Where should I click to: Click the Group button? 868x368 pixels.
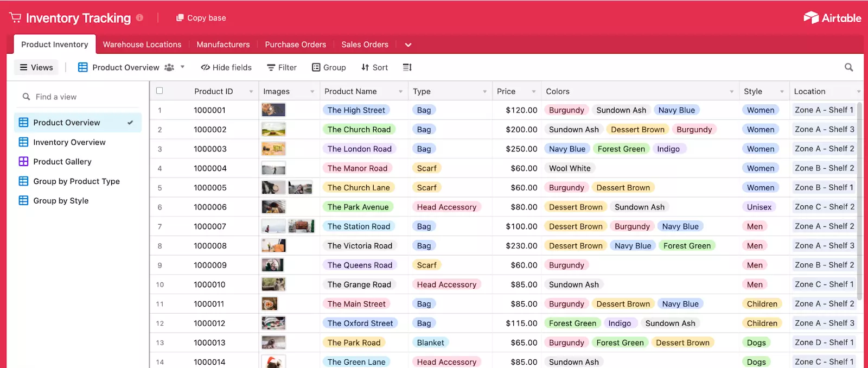pyautogui.click(x=329, y=67)
